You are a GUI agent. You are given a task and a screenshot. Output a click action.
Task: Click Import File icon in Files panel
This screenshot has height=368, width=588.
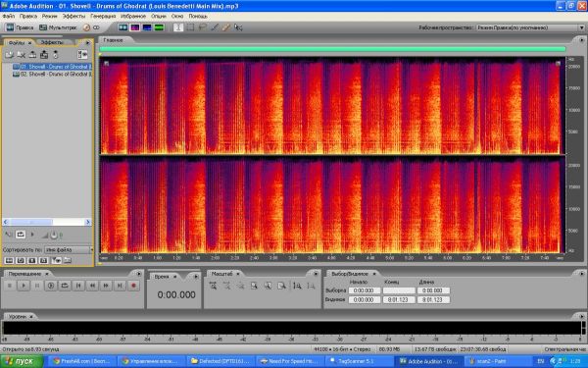point(9,55)
